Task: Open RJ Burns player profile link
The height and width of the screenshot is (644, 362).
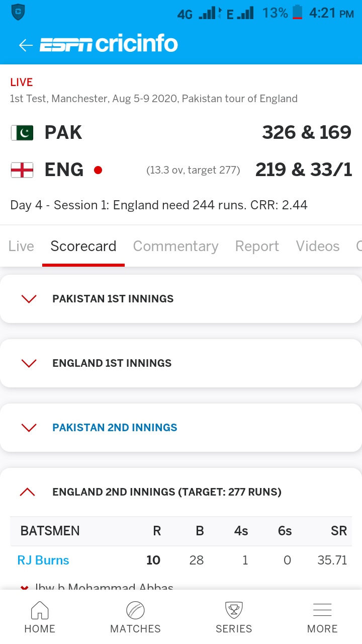Action: tap(43, 560)
